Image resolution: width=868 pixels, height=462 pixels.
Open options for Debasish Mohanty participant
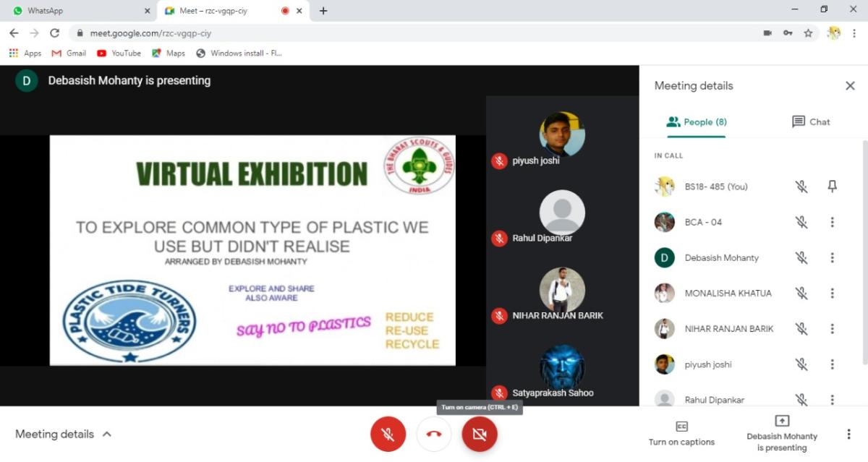point(832,257)
